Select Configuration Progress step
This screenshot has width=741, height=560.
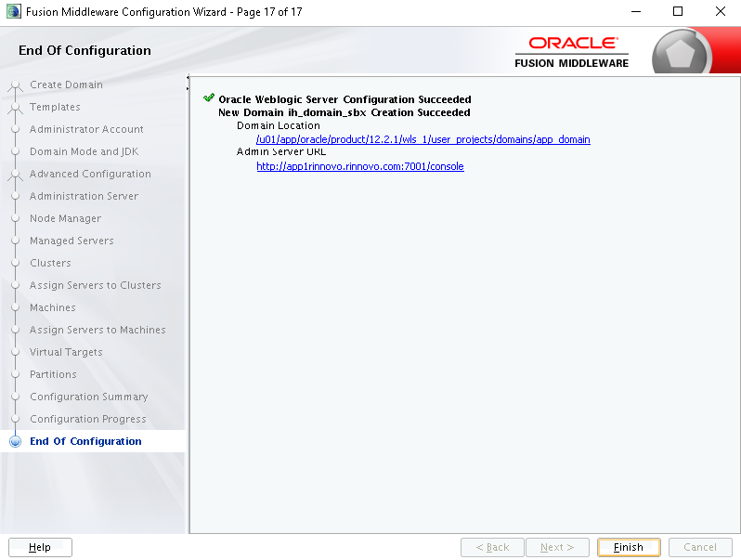(x=88, y=419)
